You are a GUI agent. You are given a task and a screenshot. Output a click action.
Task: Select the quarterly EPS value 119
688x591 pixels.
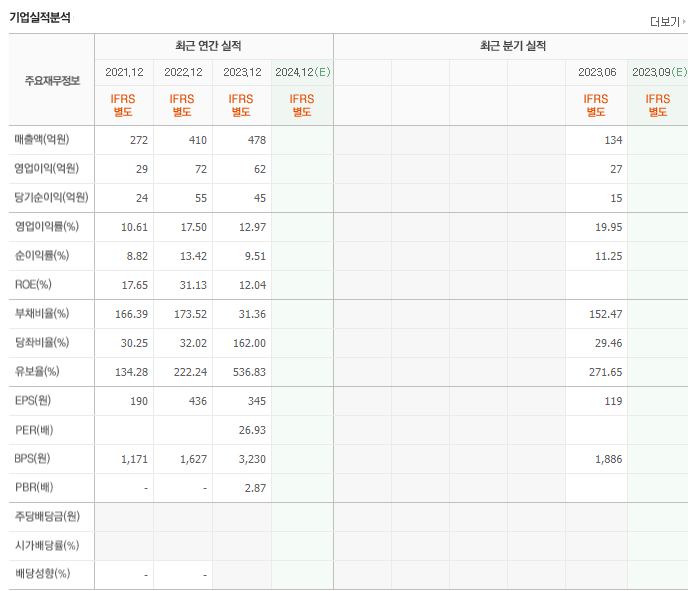tap(613, 401)
